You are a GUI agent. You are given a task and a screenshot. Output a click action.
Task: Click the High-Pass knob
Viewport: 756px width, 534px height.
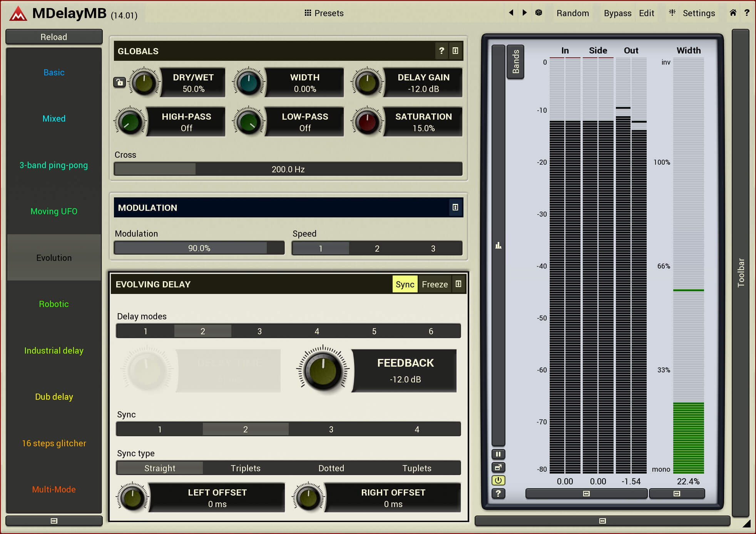[x=130, y=122]
